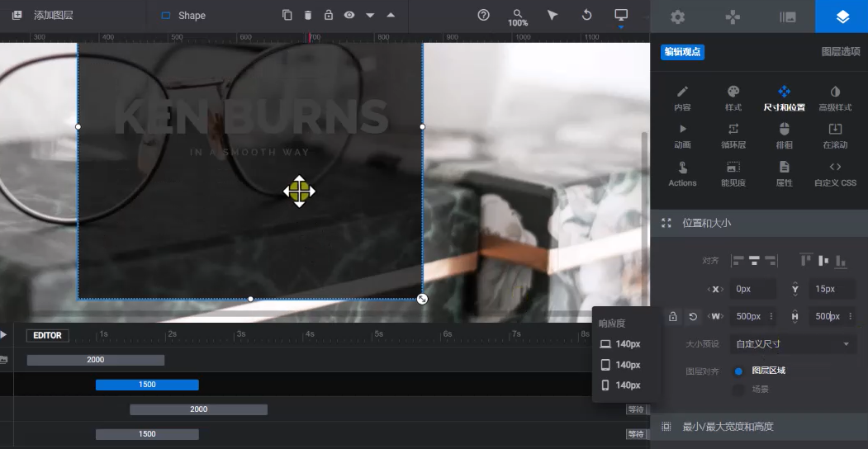Open the slide options tab

coord(787,17)
